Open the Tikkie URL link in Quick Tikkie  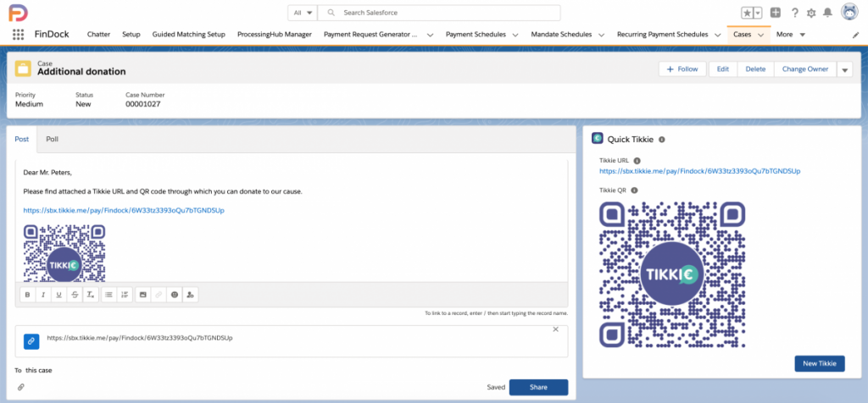click(699, 171)
